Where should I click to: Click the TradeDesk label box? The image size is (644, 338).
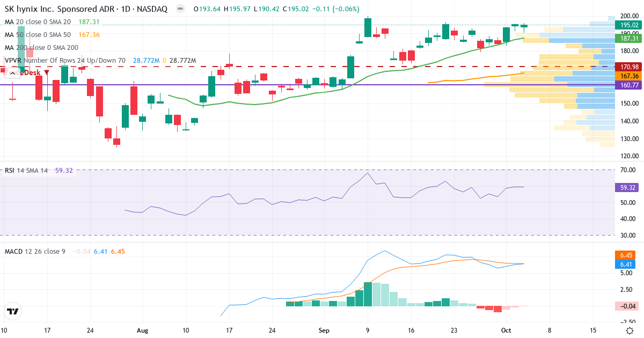24,72
